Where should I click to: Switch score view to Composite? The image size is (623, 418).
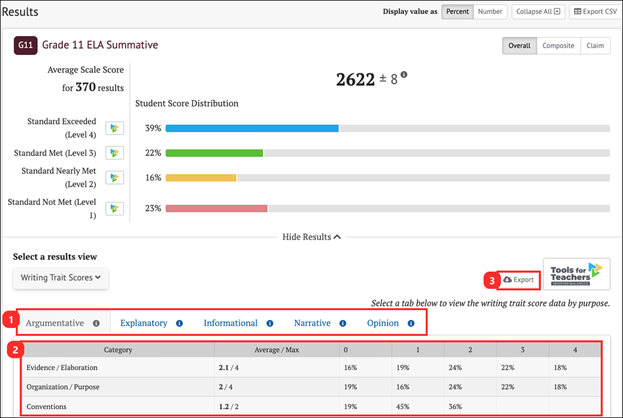[x=558, y=46]
